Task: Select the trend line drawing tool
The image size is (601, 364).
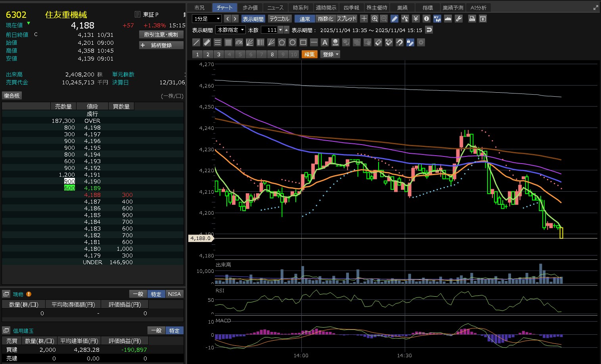Action: [196, 42]
